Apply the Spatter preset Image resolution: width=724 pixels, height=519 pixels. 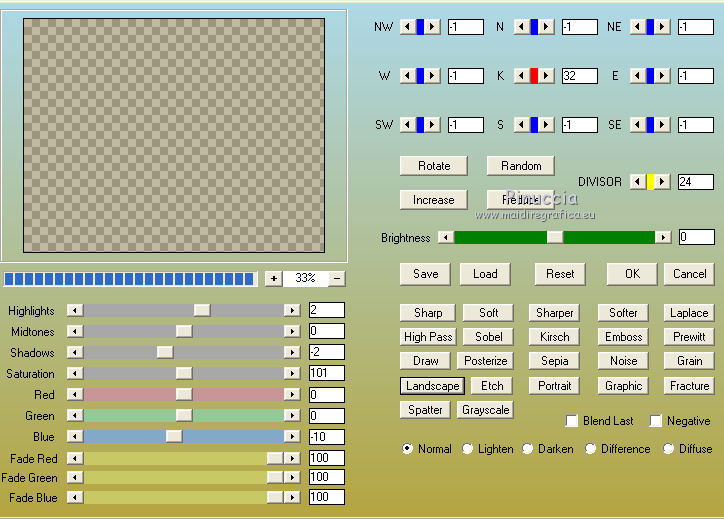tap(425, 410)
